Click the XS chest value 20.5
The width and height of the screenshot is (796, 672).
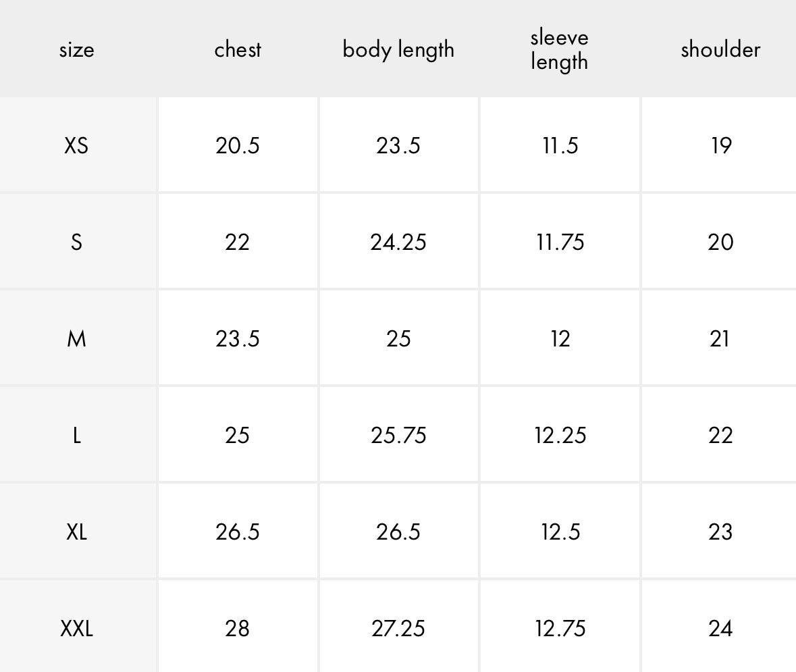click(238, 145)
